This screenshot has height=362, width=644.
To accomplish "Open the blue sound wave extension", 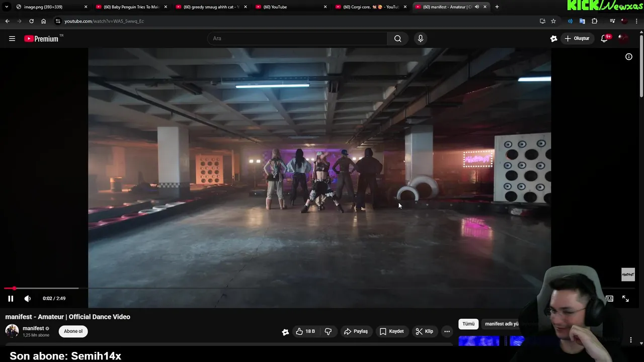I will point(570,21).
